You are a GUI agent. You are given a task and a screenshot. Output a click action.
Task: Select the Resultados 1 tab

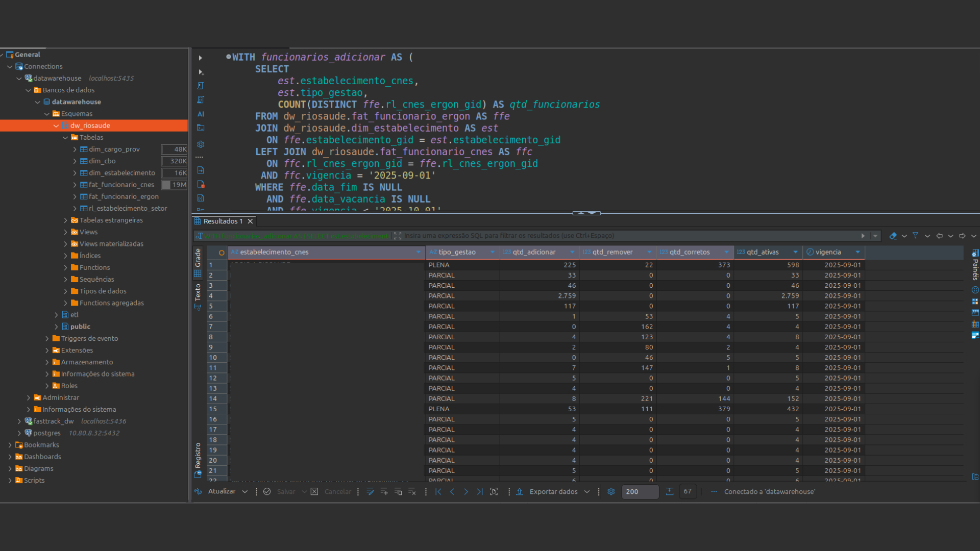pos(222,221)
